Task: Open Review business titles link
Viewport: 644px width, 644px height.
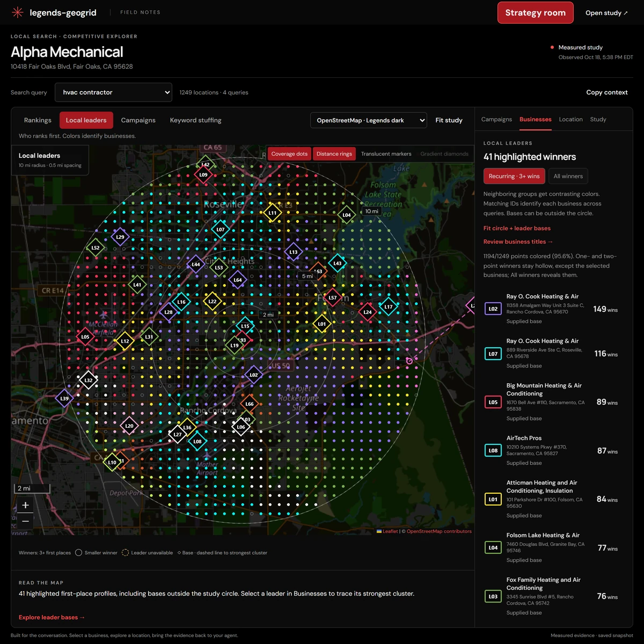Action: click(518, 241)
